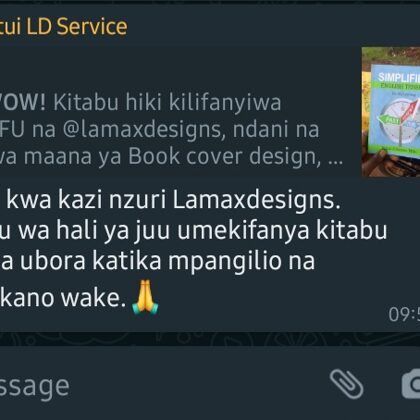Tap the paperclip attachment icon
Image resolution: width=420 pixels, height=420 pixels.
[x=346, y=384]
